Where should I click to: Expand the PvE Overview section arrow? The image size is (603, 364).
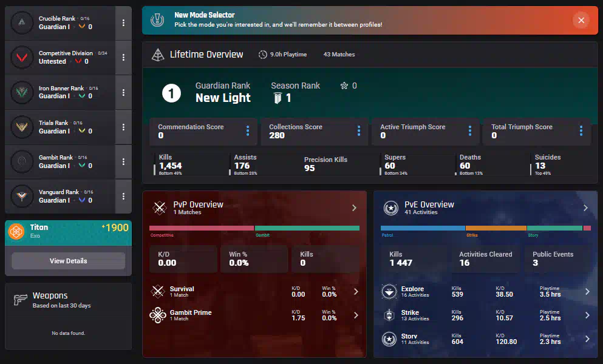[x=586, y=208]
